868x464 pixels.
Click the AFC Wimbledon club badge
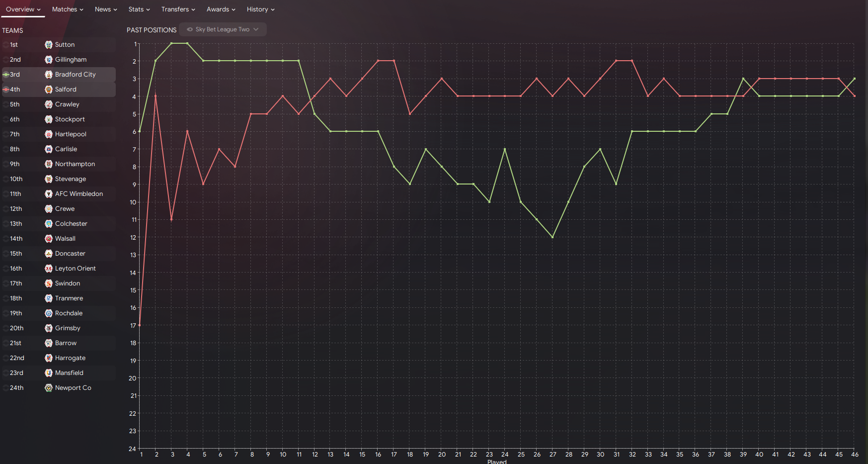[x=49, y=194]
